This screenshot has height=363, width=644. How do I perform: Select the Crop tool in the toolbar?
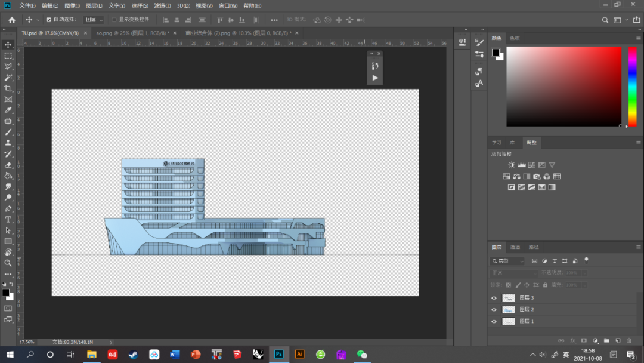click(8, 88)
